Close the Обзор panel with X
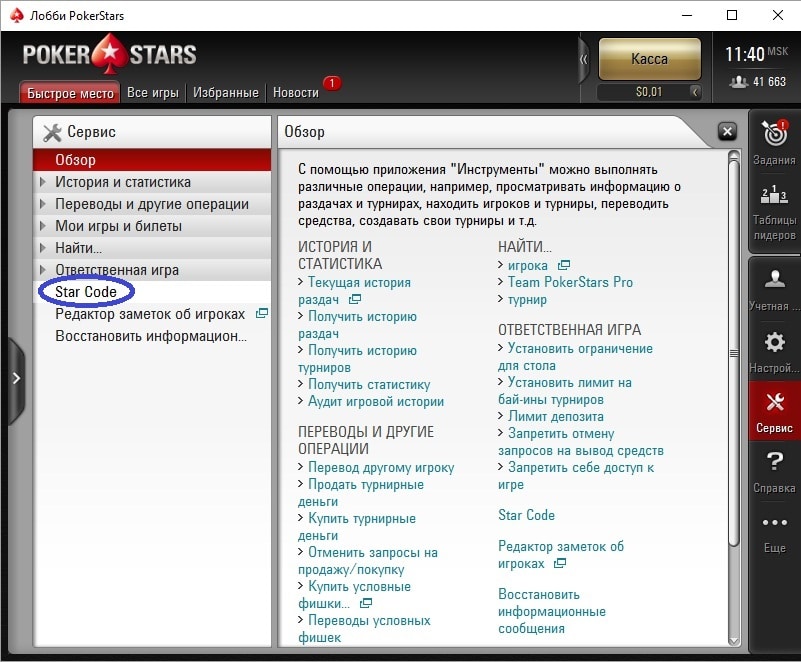The width and height of the screenshot is (801, 662). pyautogui.click(x=727, y=132)
